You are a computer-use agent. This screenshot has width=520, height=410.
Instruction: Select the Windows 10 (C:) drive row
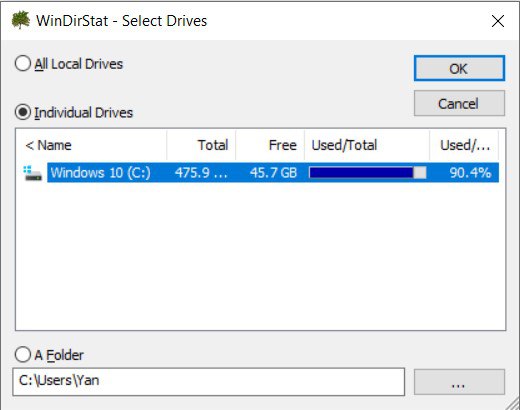261,173
